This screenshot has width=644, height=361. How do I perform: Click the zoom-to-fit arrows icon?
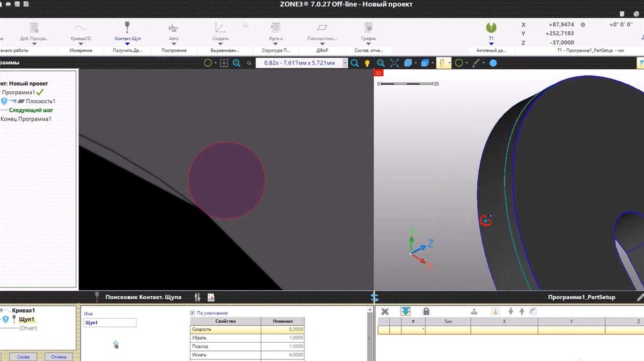(x=394, y=63)
